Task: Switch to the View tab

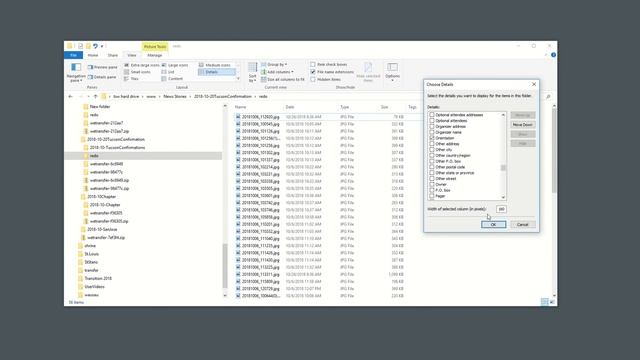Action: coord(131,55)
